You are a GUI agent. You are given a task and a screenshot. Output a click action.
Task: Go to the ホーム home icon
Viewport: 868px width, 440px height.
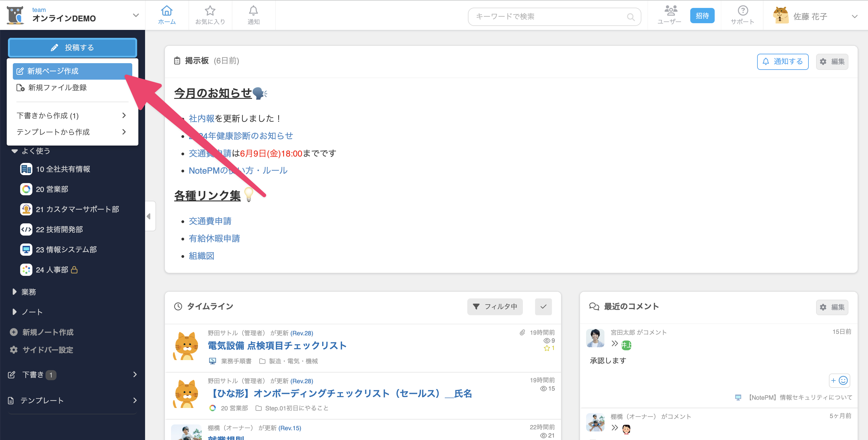[167, 15]
